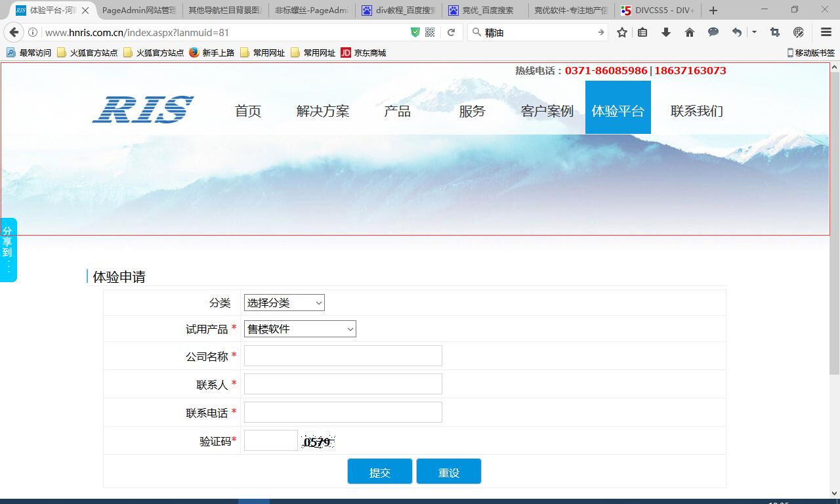The image size is (840, 504).
Task: Switch to the PageAdmin网站管理 browser tab
Action: pyautogui.click(x=138, y=10)
